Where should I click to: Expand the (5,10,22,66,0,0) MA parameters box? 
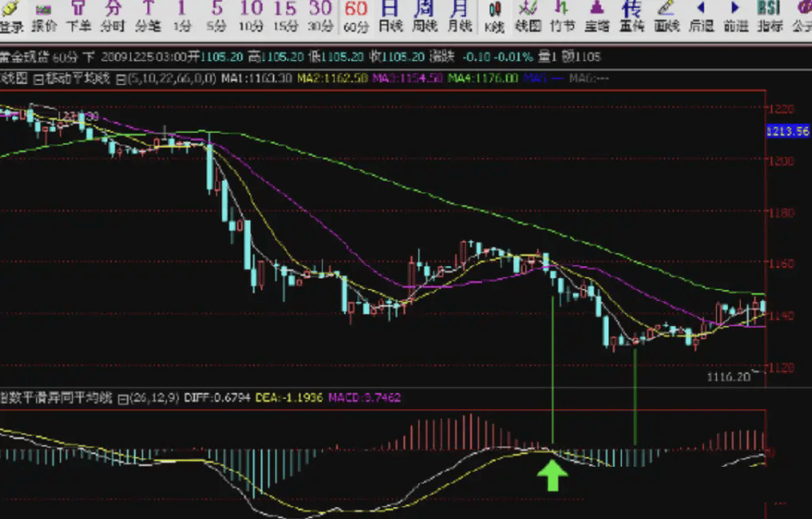tap(121, 79)
